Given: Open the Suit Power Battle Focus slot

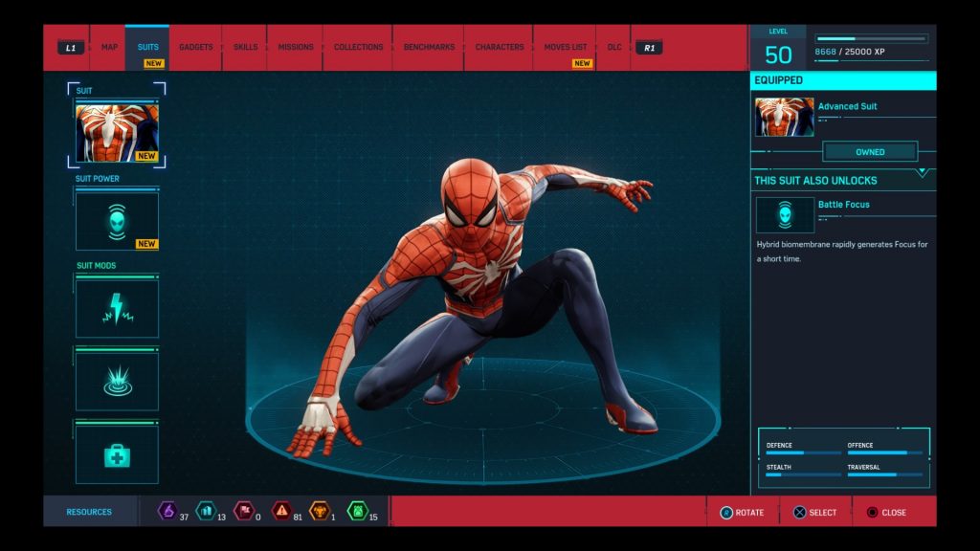Looking at the screenshot, I should coord(117,221).
